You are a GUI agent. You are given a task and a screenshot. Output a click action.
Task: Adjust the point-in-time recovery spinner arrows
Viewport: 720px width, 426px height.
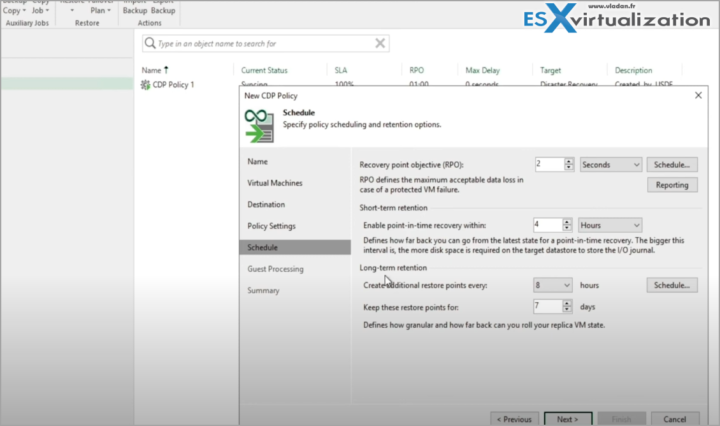pyautogui.click(x=569, y=226)
